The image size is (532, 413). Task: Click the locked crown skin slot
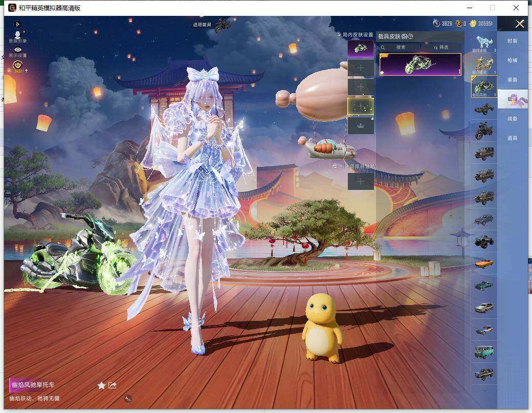[x=361, y=125]
